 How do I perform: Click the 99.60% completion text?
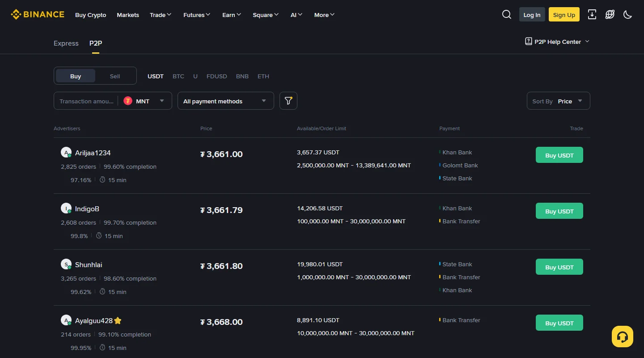[x=130, y=166]
